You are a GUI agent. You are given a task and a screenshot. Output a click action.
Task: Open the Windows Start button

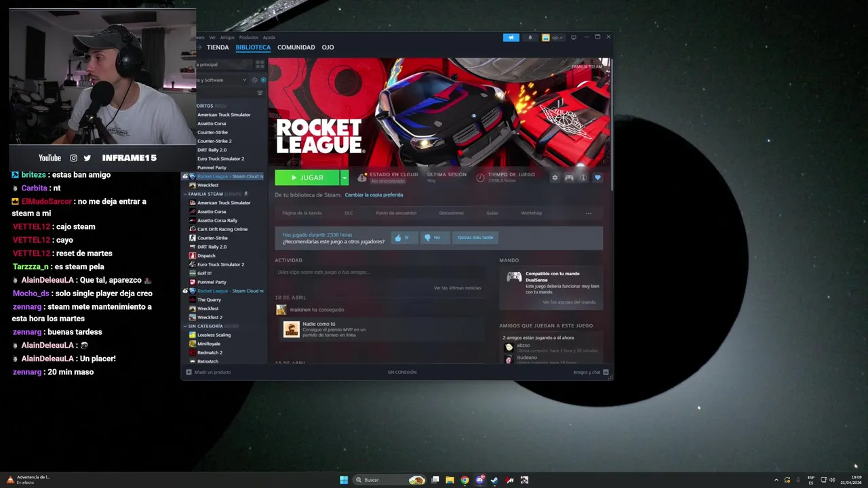pos(344,480)
